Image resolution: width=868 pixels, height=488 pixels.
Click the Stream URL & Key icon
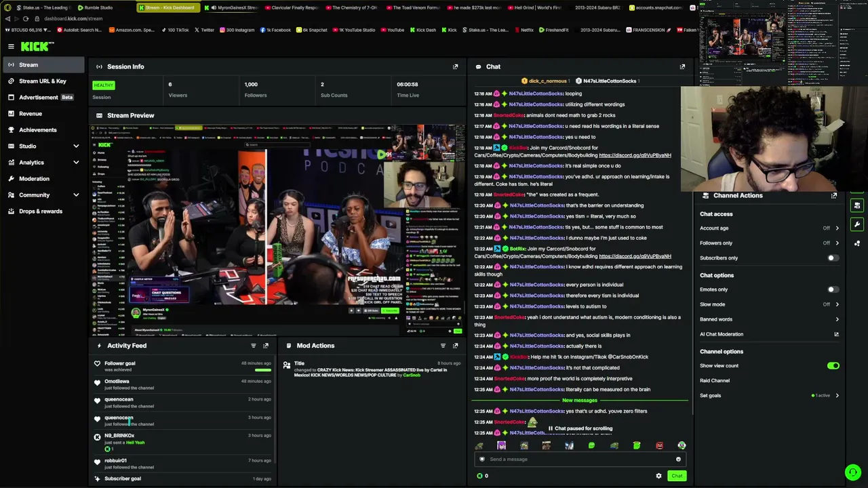coord(11,81)
